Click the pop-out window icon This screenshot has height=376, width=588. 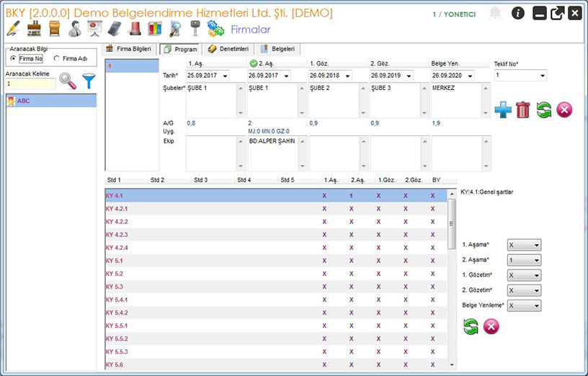pos(557,14)
